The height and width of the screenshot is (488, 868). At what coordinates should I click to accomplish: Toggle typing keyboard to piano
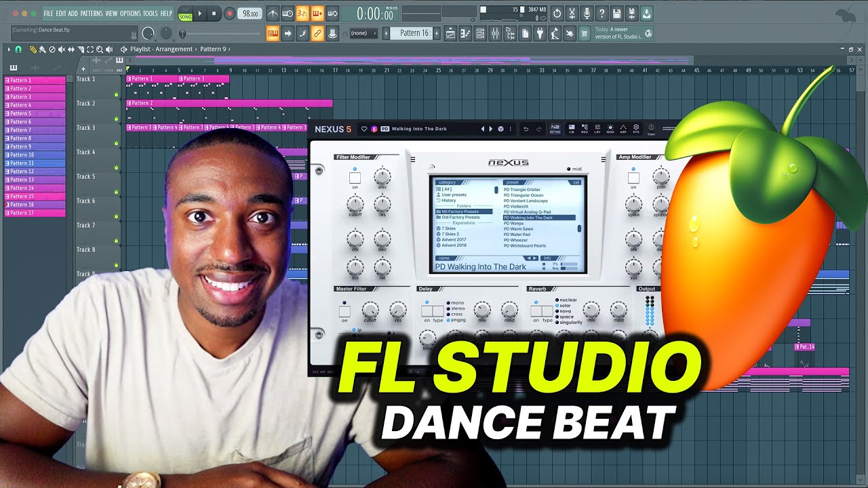pos(273,33)
